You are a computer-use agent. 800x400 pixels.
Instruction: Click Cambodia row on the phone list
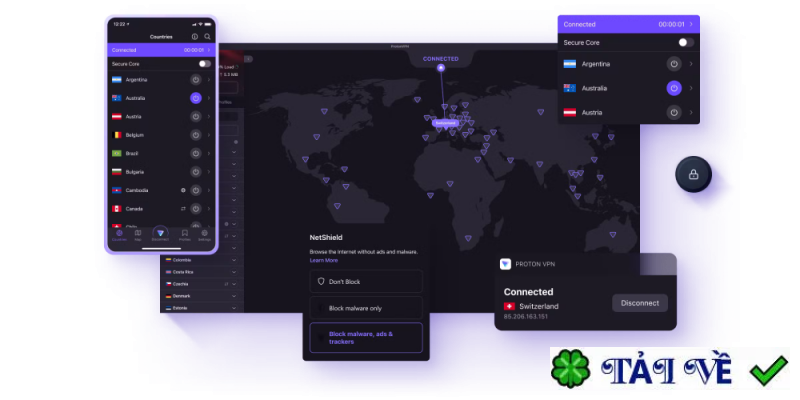point(161,190)
